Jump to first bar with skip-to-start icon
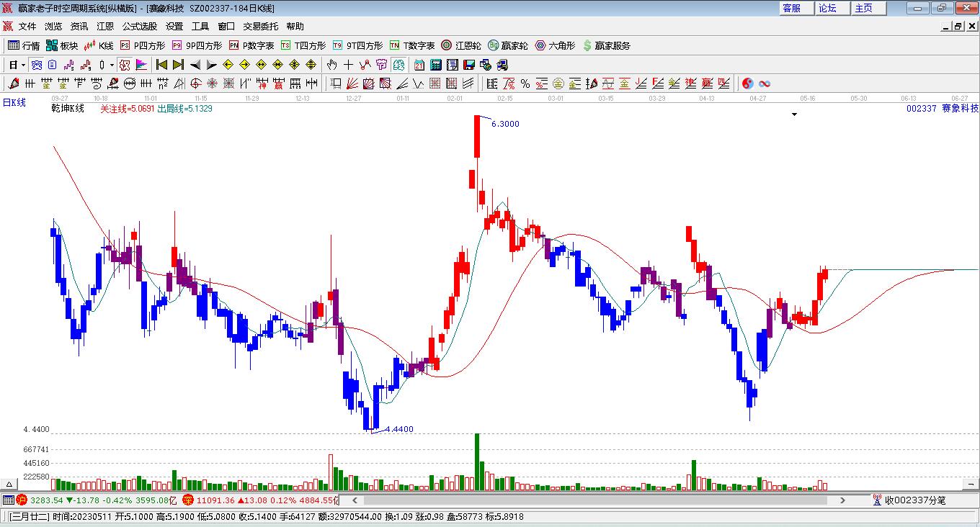 [x=161, y=65]
